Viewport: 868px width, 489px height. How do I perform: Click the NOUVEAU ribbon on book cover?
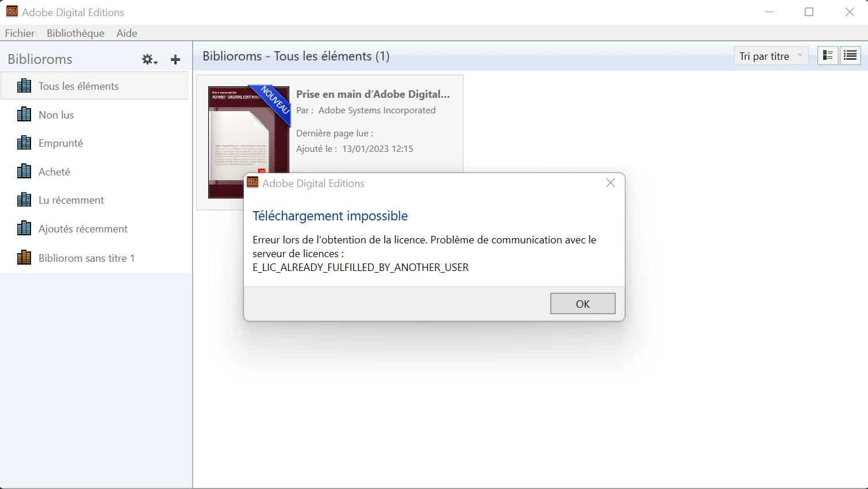pyautogui.click(x=273, y=104)
